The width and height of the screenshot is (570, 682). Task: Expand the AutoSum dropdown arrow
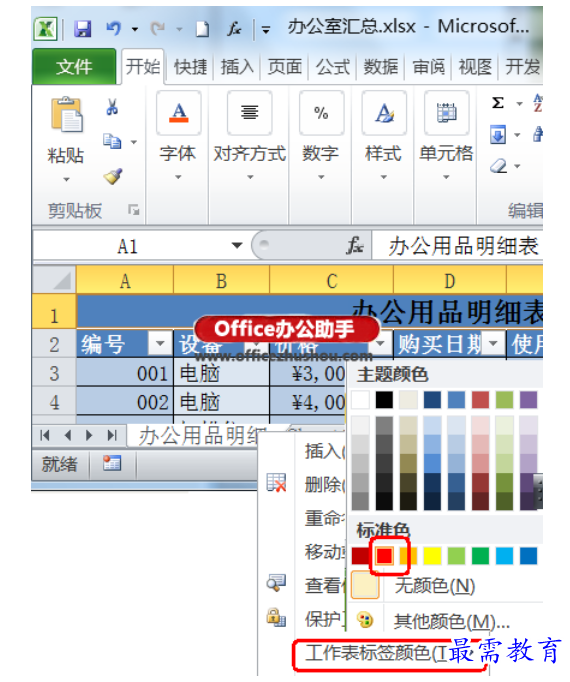coord(519,104)
